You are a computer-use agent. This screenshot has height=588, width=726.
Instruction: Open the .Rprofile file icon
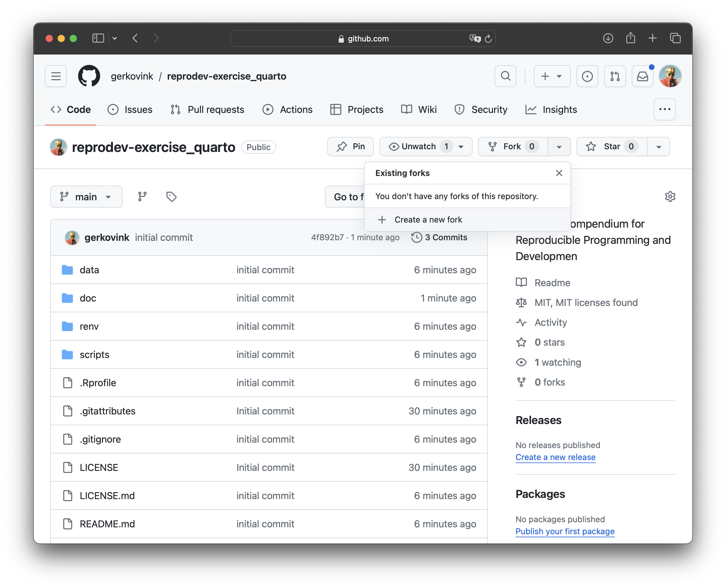68,383
